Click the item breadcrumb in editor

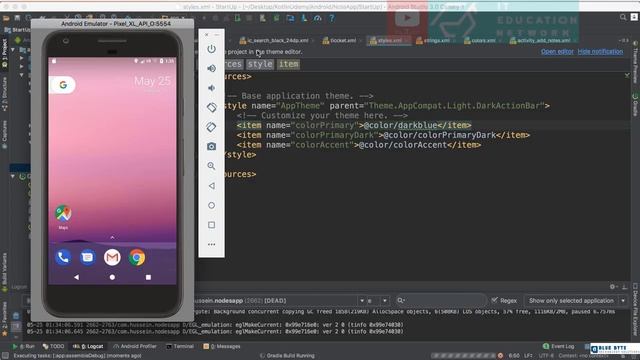point(289,64)
